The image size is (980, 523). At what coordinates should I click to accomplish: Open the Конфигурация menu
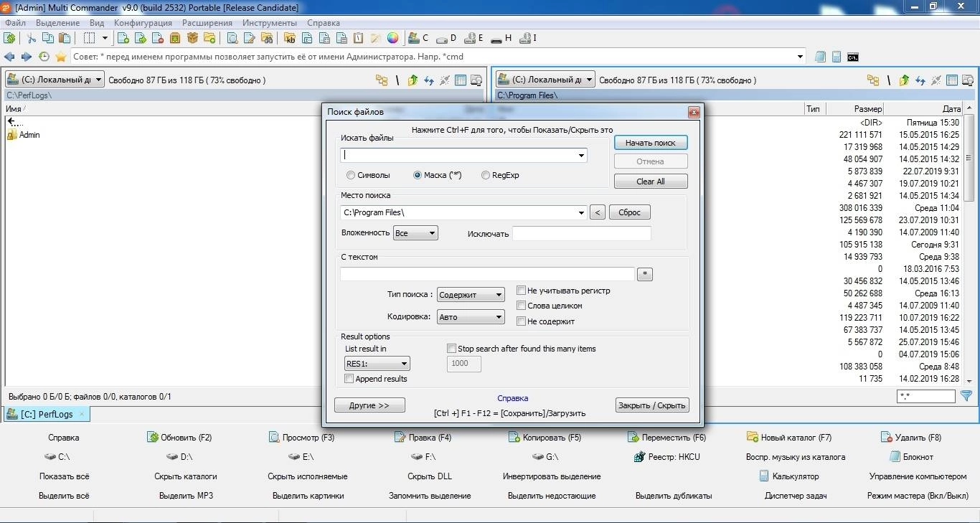click(x=143, y=23)
